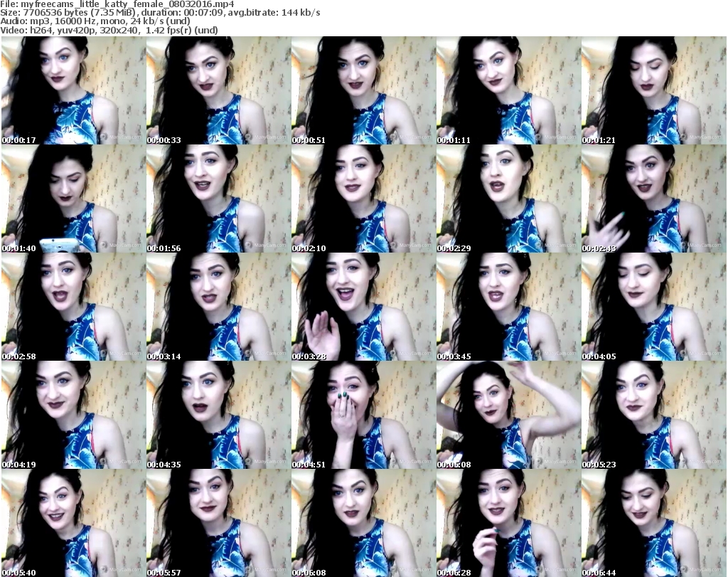Click the 00:03:28 frame with raised hand
Screen dimensions: 728x577
click(x=363, y=307)
